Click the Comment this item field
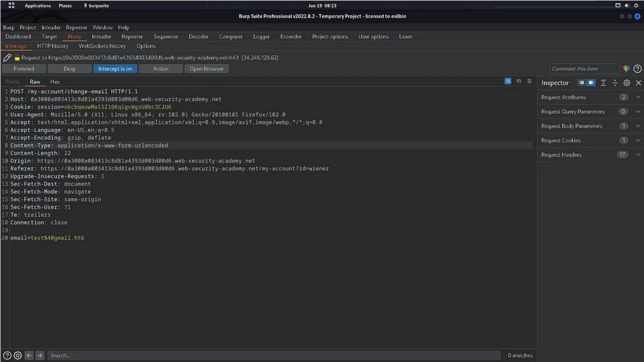This screenshot has height=362, width=644. [584, 69]
